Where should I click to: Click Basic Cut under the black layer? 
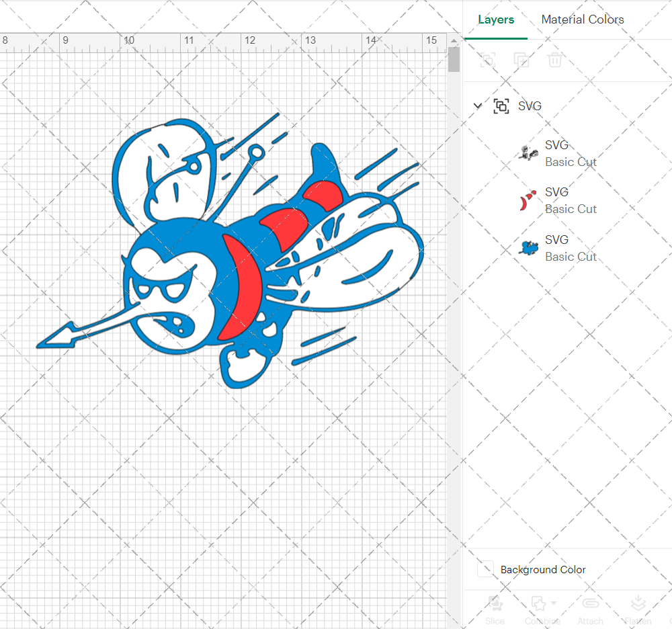coord(571,163)
